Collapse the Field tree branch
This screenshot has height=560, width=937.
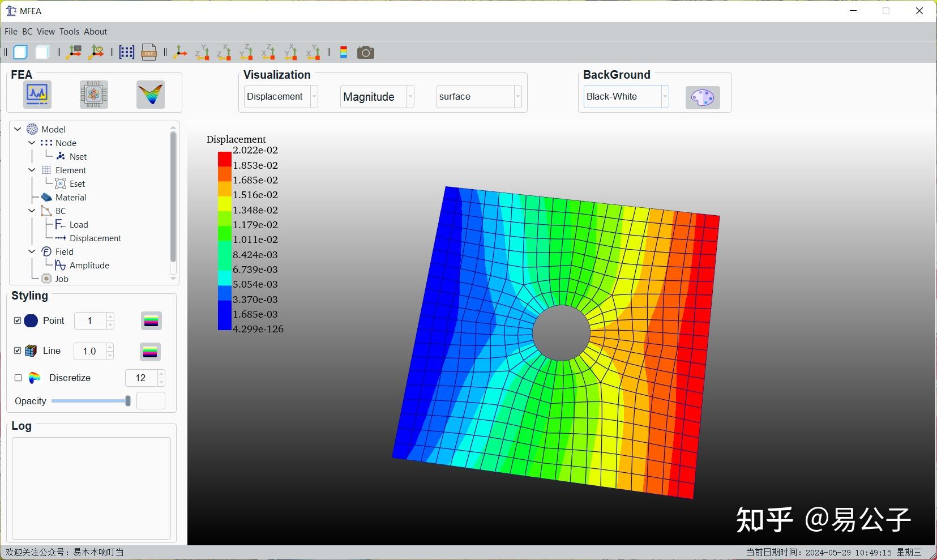pos(32,251)
